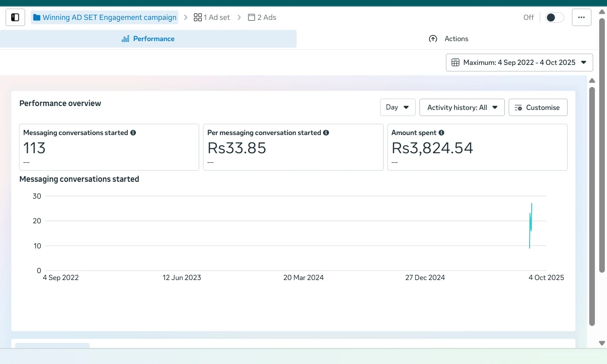The image size is (607, 364).
Task: Click info icon beside Messaging conversations started
Action: click(133, 133)
